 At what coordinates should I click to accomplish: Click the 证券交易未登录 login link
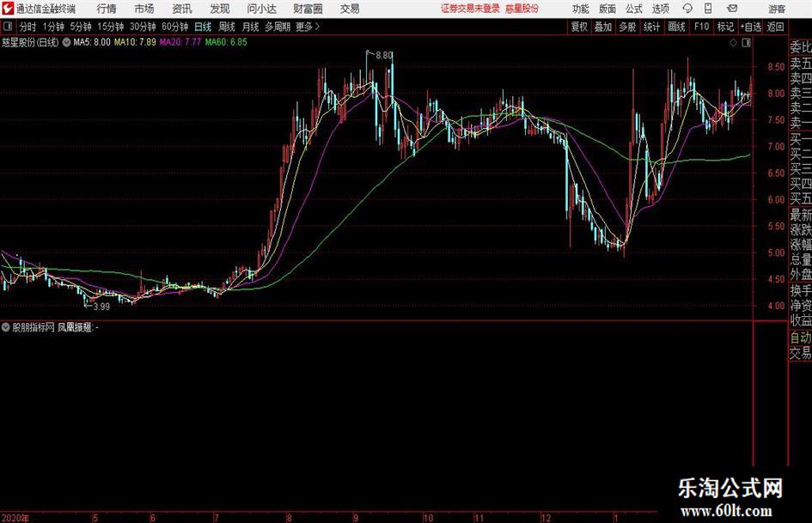point(470,9)
